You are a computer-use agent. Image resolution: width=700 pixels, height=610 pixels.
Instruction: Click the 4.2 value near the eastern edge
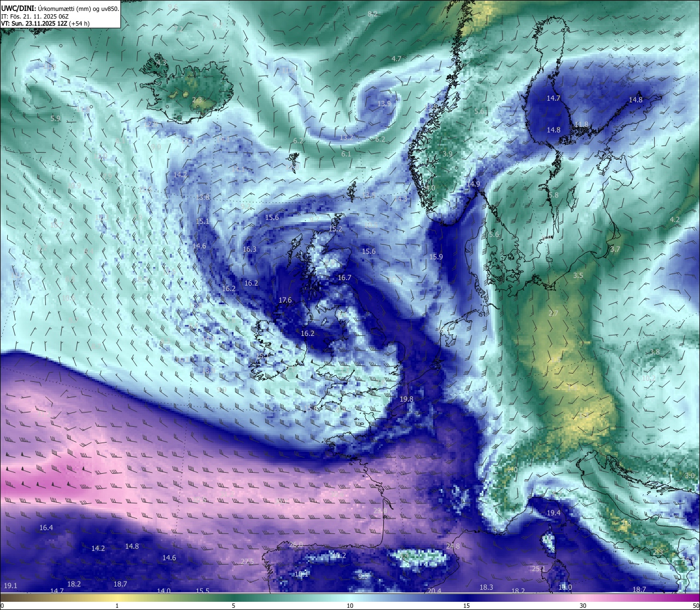point(675,220)
